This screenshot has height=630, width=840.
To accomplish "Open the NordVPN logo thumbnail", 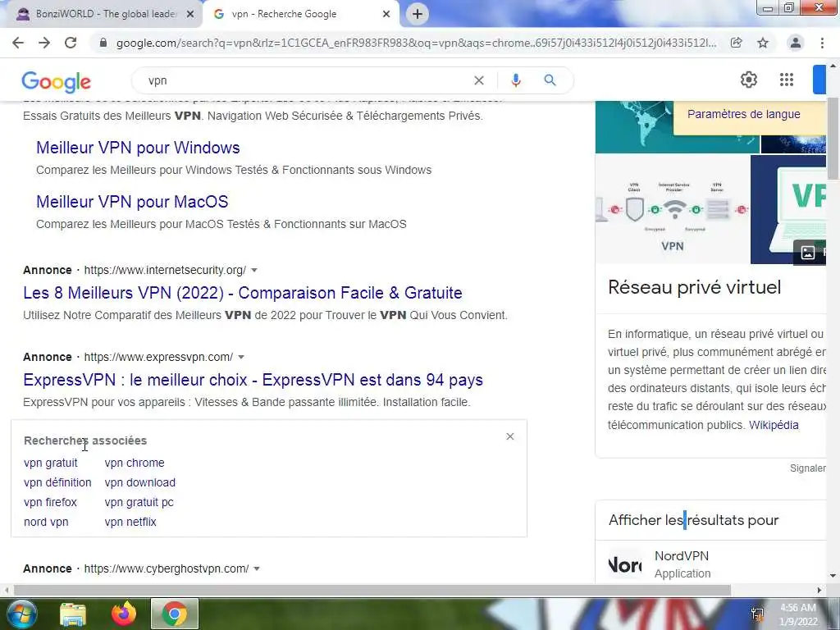I will click(624, 564).
